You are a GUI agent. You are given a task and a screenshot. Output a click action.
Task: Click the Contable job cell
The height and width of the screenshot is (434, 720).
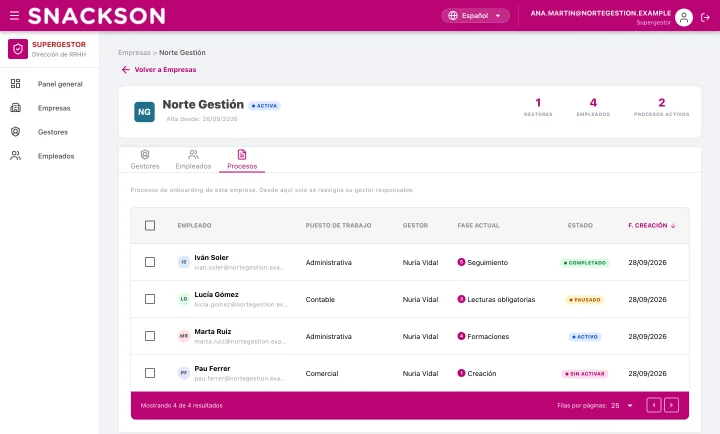[x=320, y=299]
